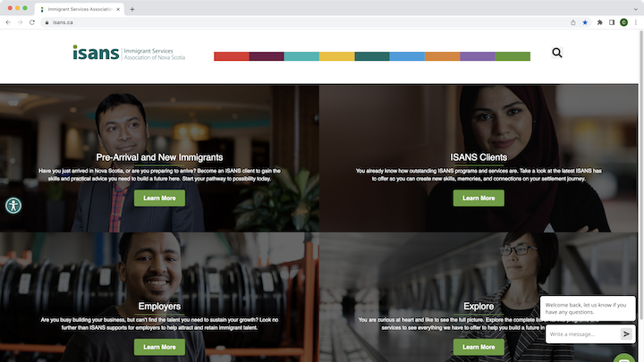Open the site search magnifier icon
The image size is (644, 362).
[x=557, y=53]
